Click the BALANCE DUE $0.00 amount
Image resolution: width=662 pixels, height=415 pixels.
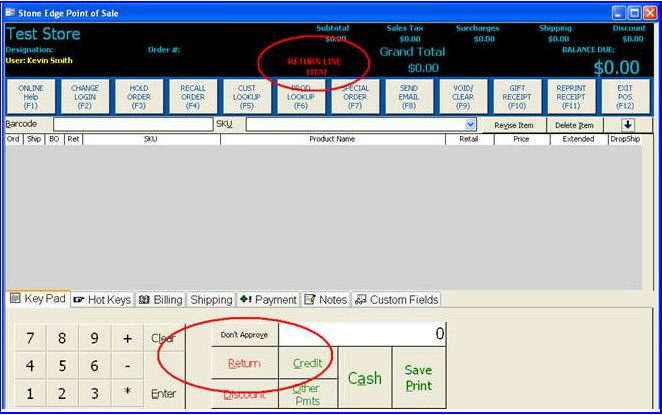point(616,68)
